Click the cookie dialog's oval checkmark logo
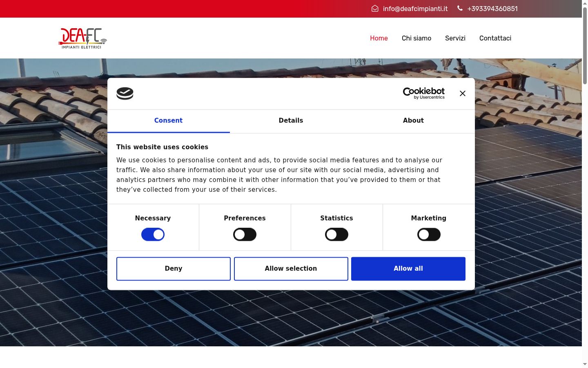The height and width of the screenshot is (368, 588). click(x=125, y=94)
